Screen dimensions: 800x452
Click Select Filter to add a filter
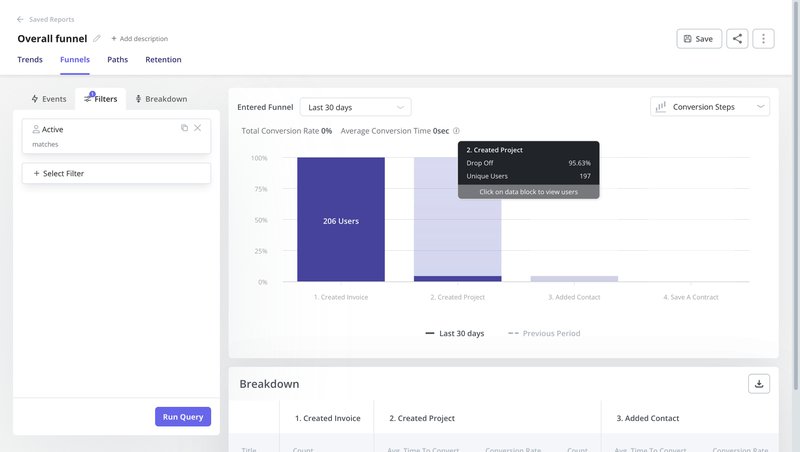116,173
